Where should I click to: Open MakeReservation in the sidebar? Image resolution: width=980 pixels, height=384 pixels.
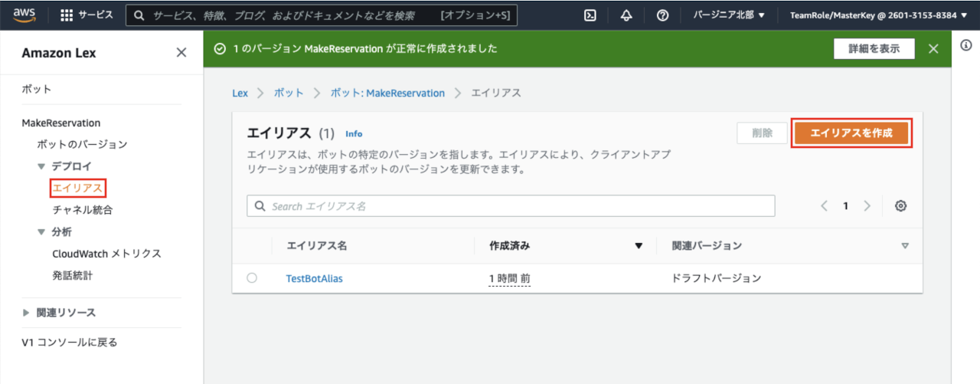tap(61, 123)
